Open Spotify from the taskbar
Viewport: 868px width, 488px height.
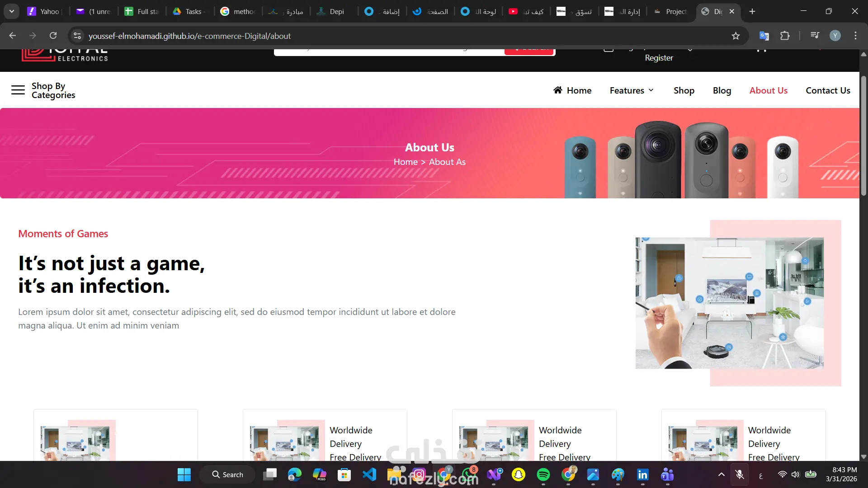pos(543,474)
